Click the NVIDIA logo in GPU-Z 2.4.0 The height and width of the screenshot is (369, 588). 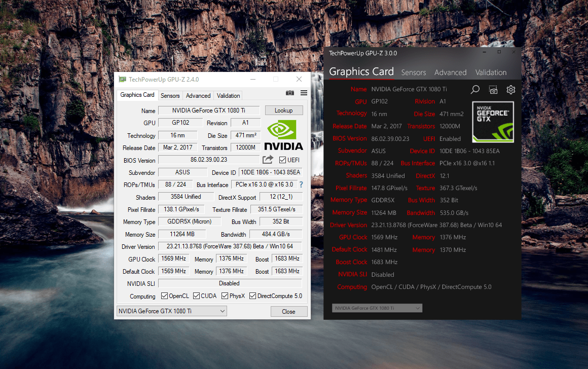[283, 135]
